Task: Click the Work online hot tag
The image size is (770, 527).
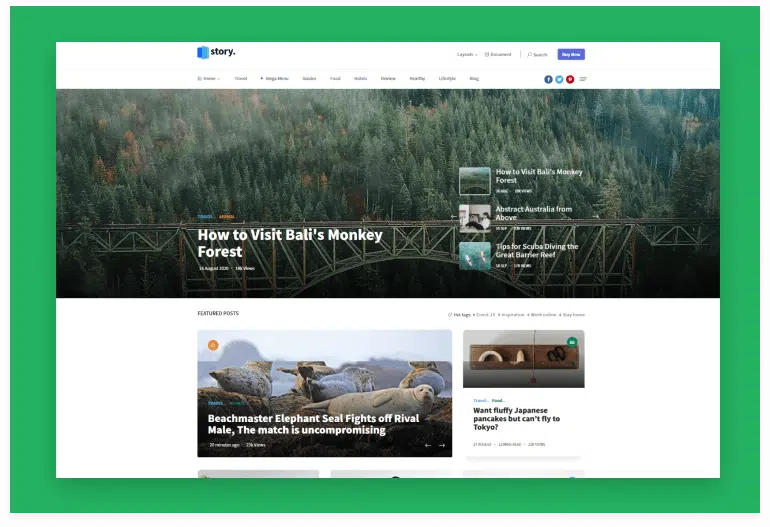Action: (542, 315)
